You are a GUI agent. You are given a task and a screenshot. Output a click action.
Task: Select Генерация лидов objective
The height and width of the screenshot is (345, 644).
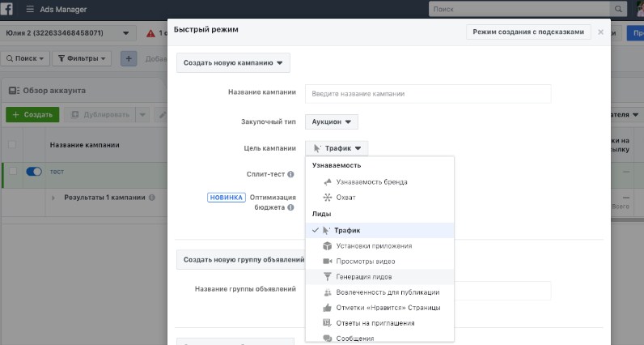(x=380, y=277)
